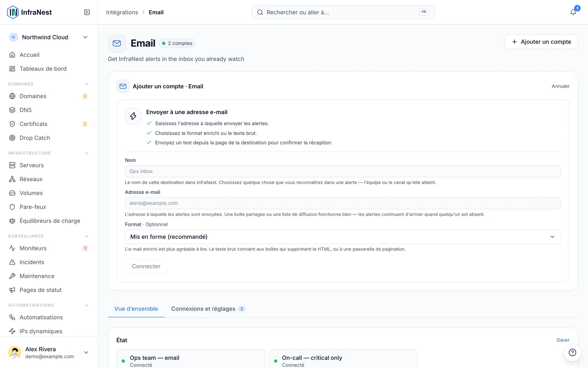Open the help question-mark button
The height and width of the screenshot is (368, 588).
pos(572,352)
